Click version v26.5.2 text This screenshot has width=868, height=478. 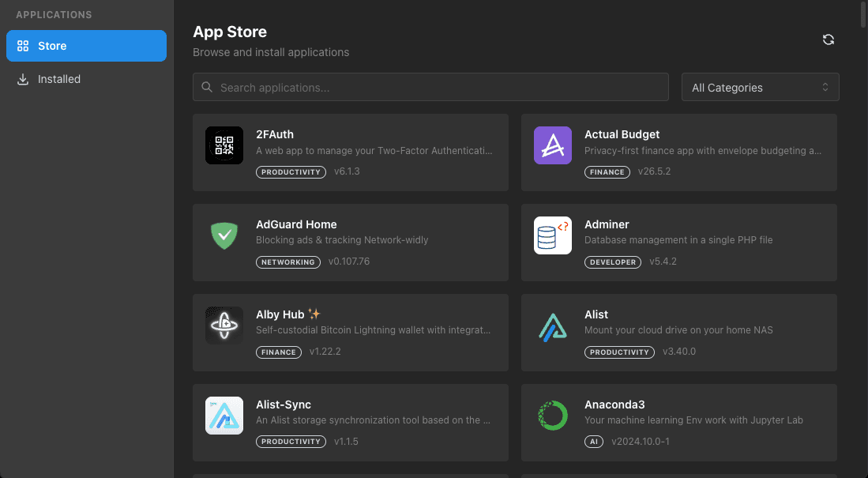tap(654, 171)
